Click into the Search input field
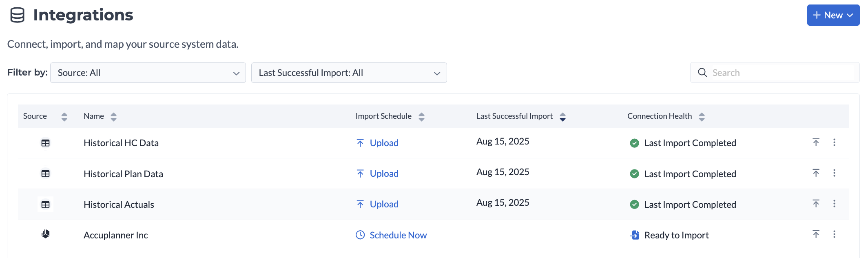The image size is (868, 258). coord(781,73)
